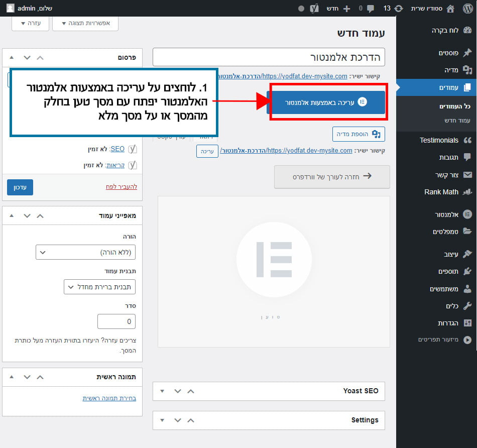The height and width of the screenshot is (448, 477).
Task: Click the move to trash link
Action: (x=121, y=186)
